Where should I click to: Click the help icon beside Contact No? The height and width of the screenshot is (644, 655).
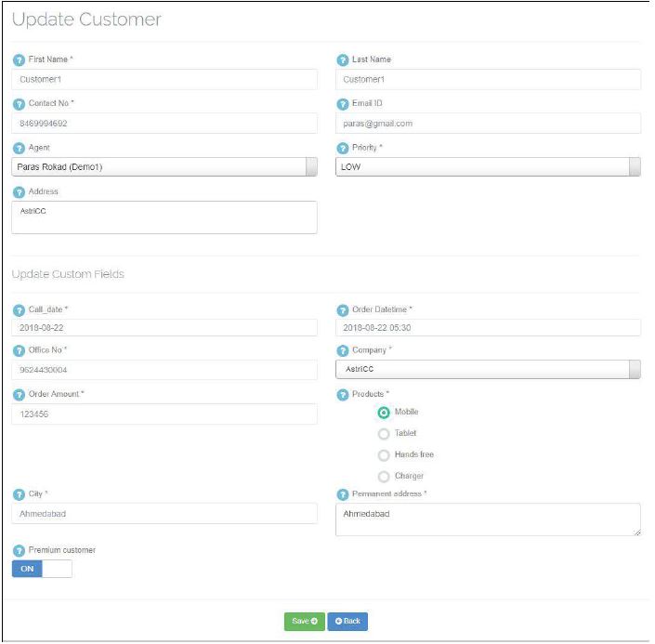point(19,103)
